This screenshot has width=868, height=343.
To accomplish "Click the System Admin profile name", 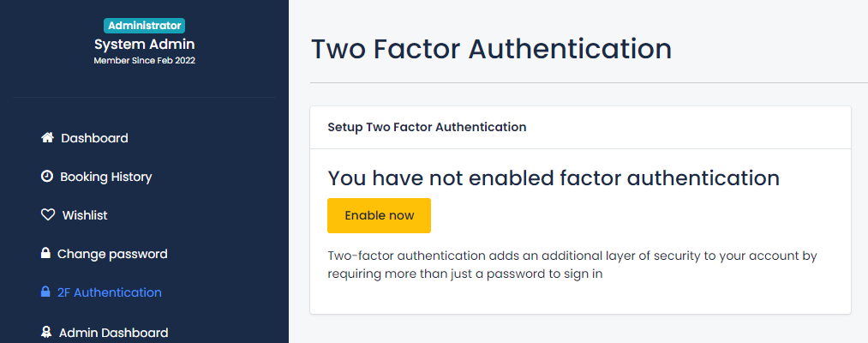I will (x=145, y=44).
